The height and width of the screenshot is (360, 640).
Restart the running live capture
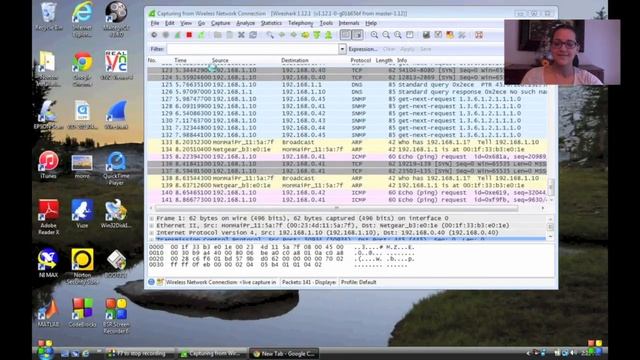[201, 35]
